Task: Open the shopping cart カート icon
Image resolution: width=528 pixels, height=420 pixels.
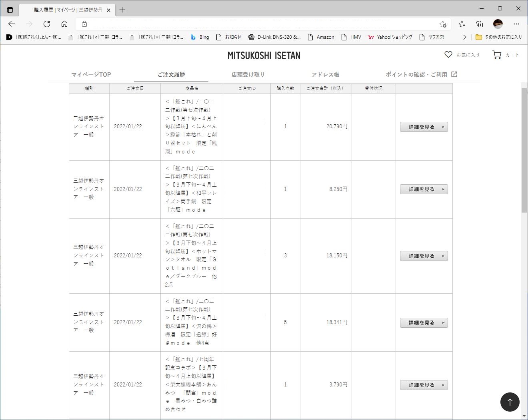Action: [497, 55]
